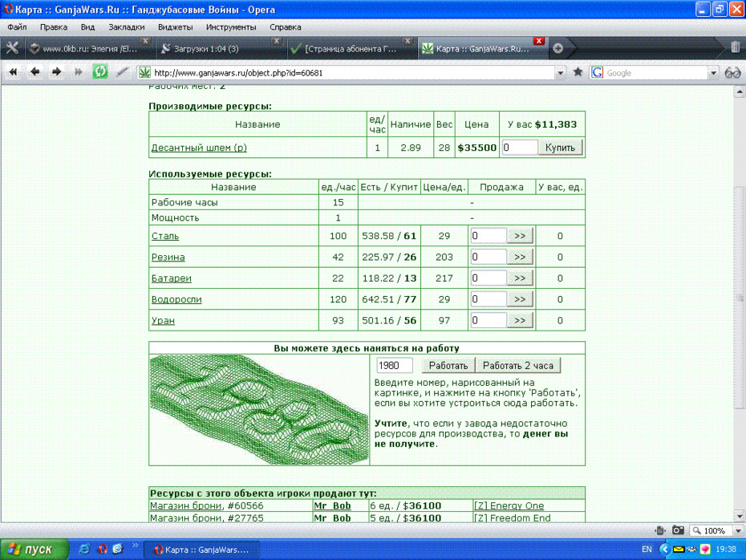Click the >> sell button for Водоросли
746x560 pixels.
[520, 299]
